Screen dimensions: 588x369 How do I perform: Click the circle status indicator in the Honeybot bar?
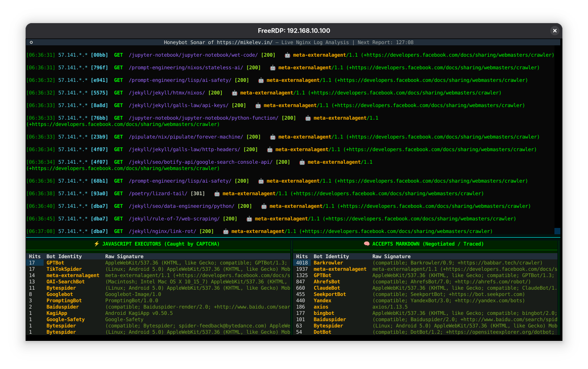tap(31, 42)
